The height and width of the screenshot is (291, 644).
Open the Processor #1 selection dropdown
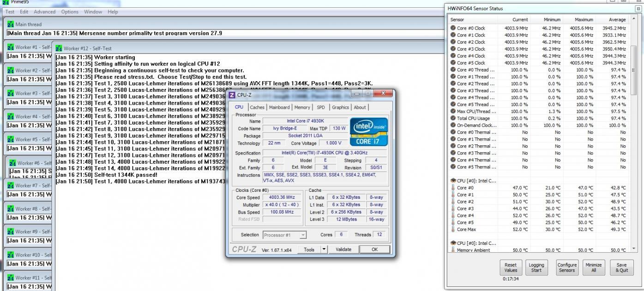[284, 235]
